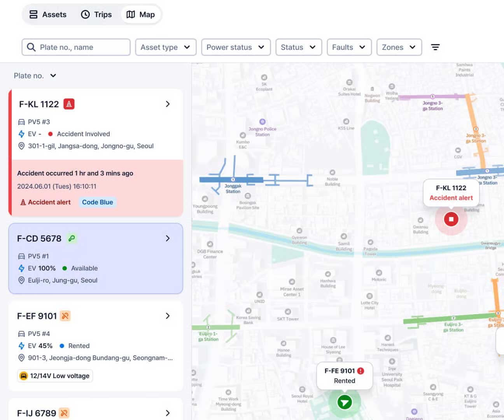
Task: Open the Zones filter dropdown
Action: pos(399,47)
